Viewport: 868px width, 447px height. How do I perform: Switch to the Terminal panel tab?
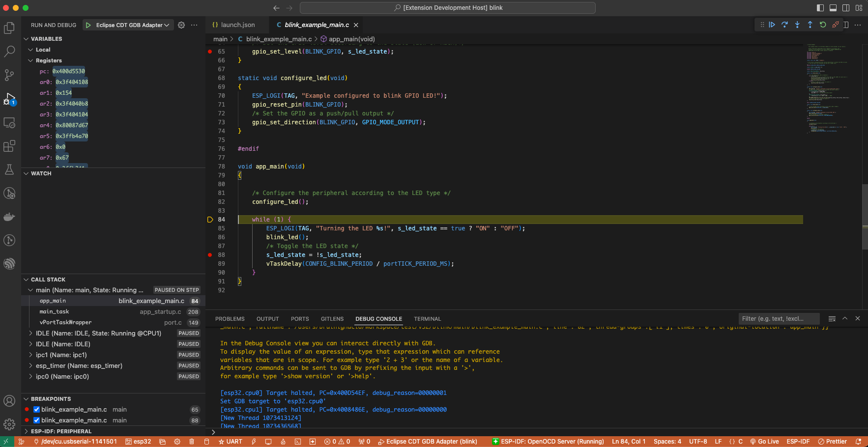427,319
